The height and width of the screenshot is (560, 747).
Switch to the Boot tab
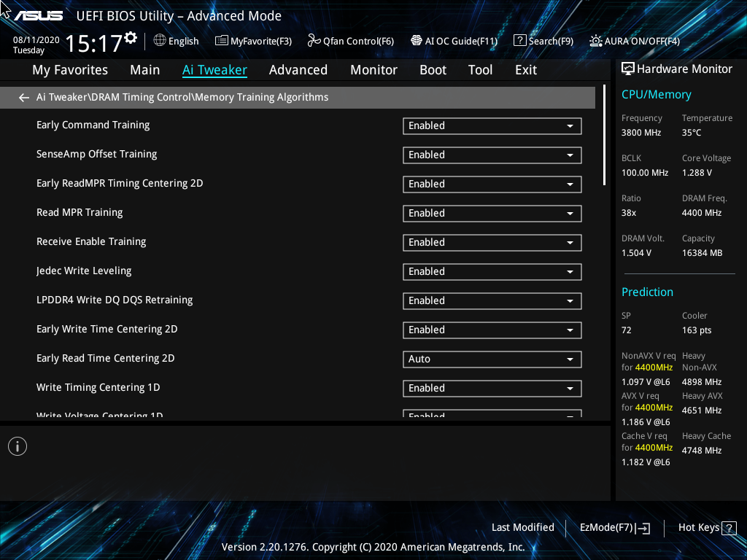[433, 69]
